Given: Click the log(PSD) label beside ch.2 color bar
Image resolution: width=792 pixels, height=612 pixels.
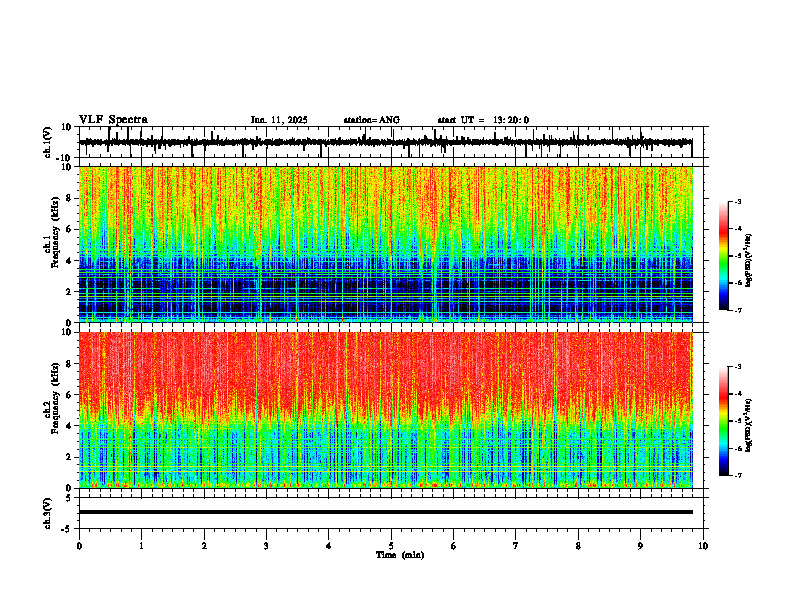Looking at the screenshot, I should [749, 425].
